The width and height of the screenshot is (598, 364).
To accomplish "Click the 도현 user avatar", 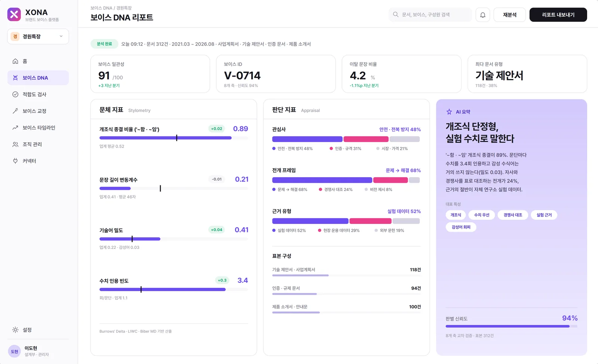I will tap(14, 351).
